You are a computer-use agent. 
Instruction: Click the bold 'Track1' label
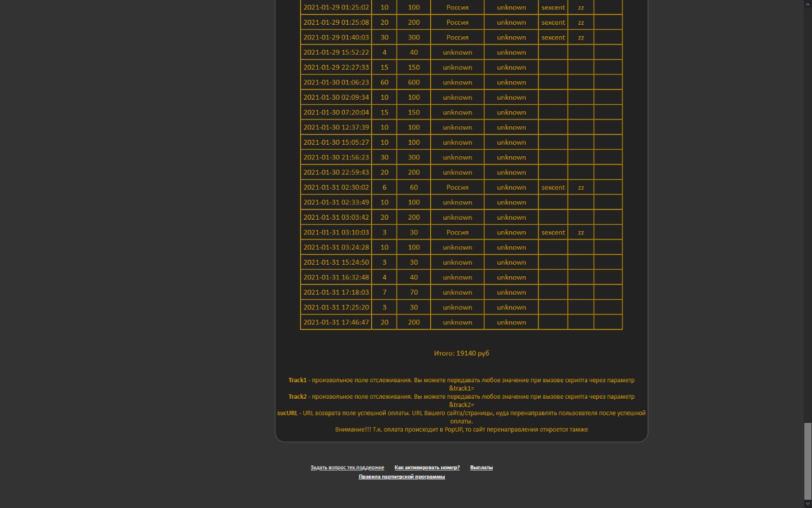(298, 380)
